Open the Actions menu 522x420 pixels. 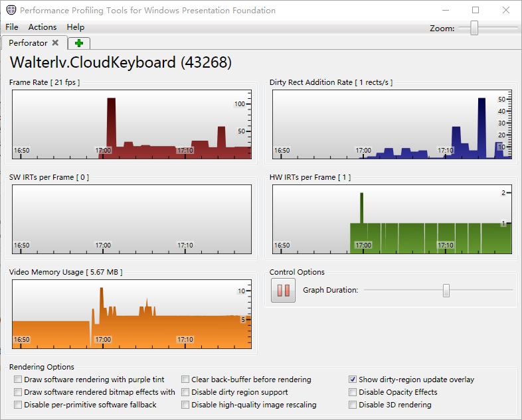click(x=43, y=27)
